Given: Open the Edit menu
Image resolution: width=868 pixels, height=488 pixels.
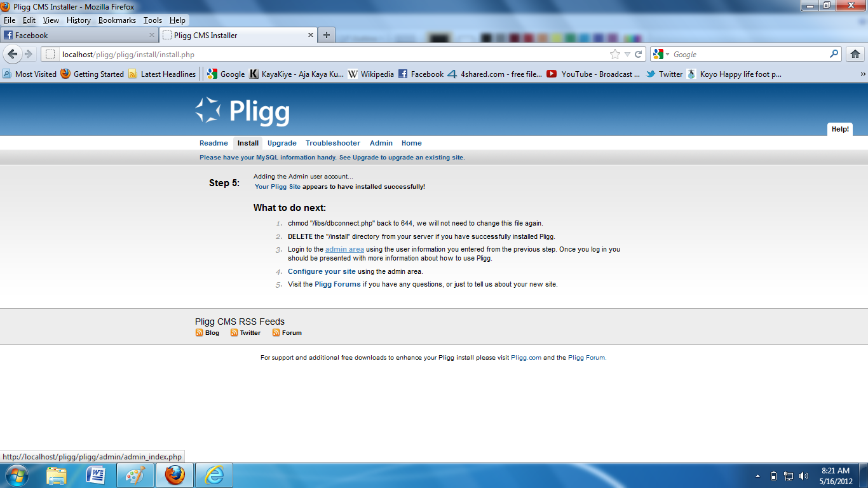Looking at the screenshot, I should pyautogui.click(x=29, y=20).
